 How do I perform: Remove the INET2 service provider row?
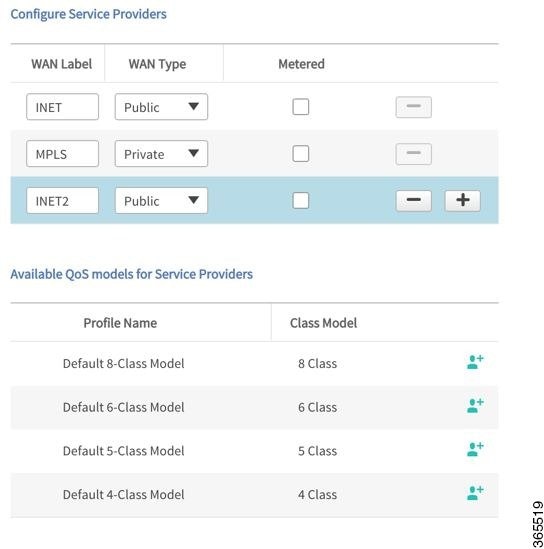(413, 201)
